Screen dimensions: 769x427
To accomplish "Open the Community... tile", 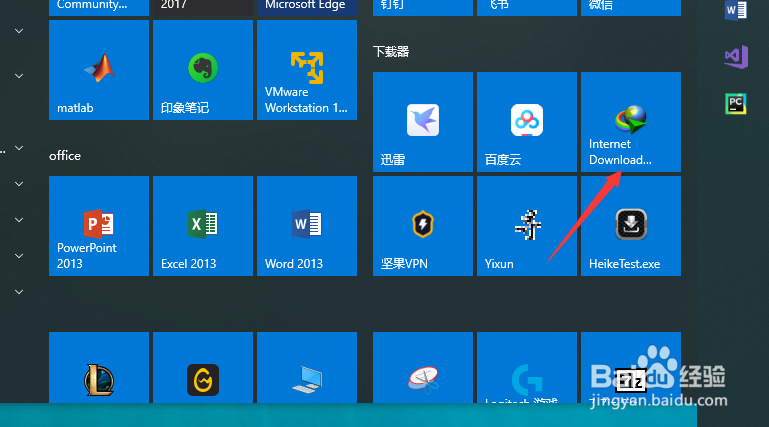I will click(99, 8).
